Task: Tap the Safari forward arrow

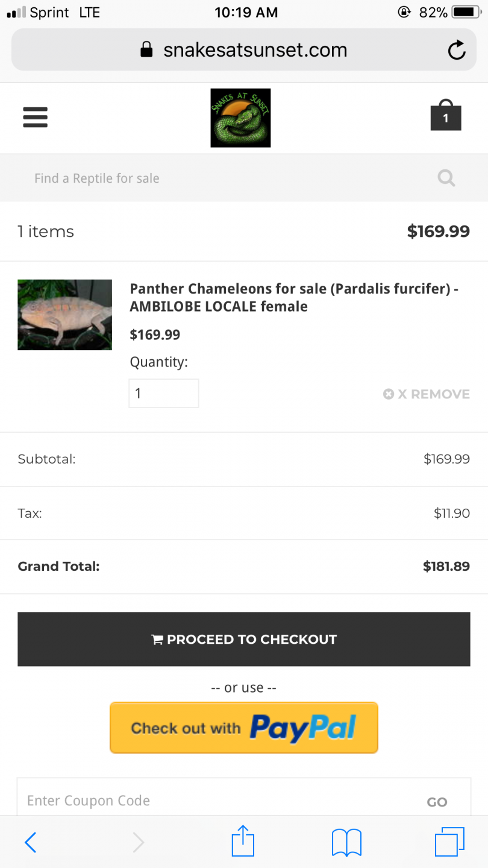Action: (x=138, y=841)
